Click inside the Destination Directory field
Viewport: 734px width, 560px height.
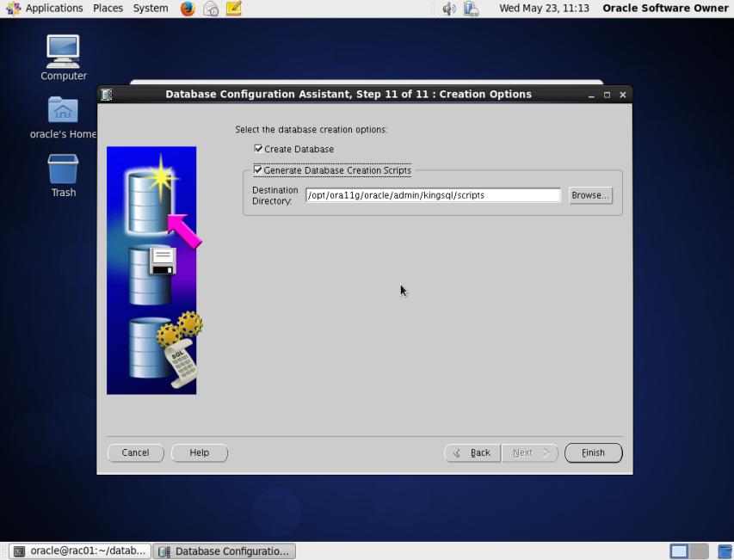tap(430, 195)
